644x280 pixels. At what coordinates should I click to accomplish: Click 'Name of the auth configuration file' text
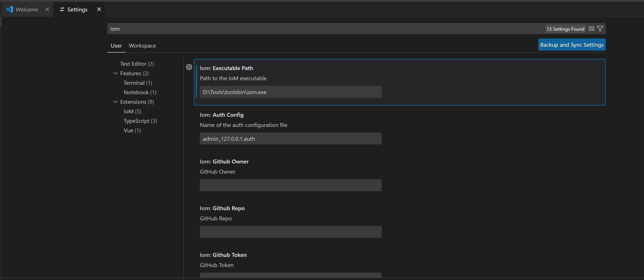click(x=244, y=125)
